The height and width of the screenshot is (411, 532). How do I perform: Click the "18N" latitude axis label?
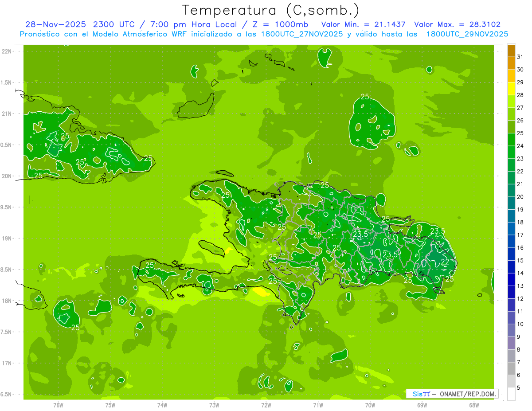(x=8, y=301)
